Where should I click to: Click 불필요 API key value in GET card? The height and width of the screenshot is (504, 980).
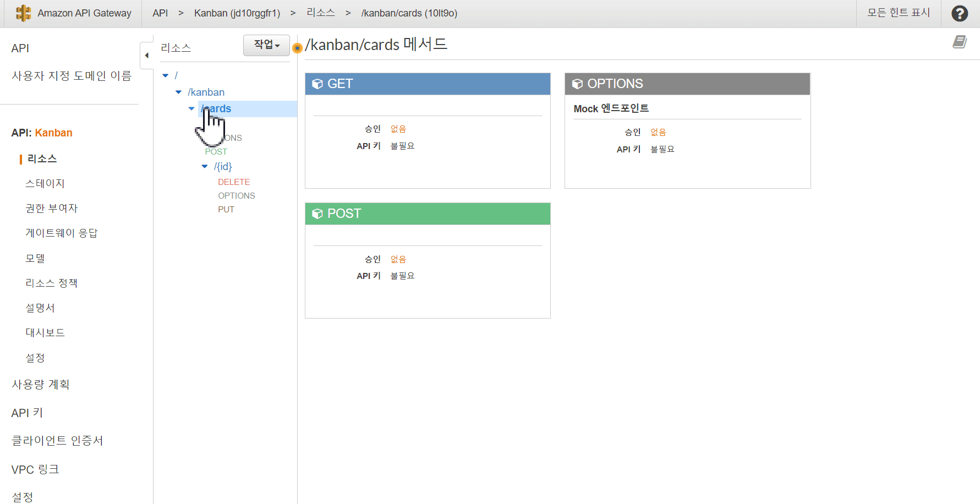(403, 146)
